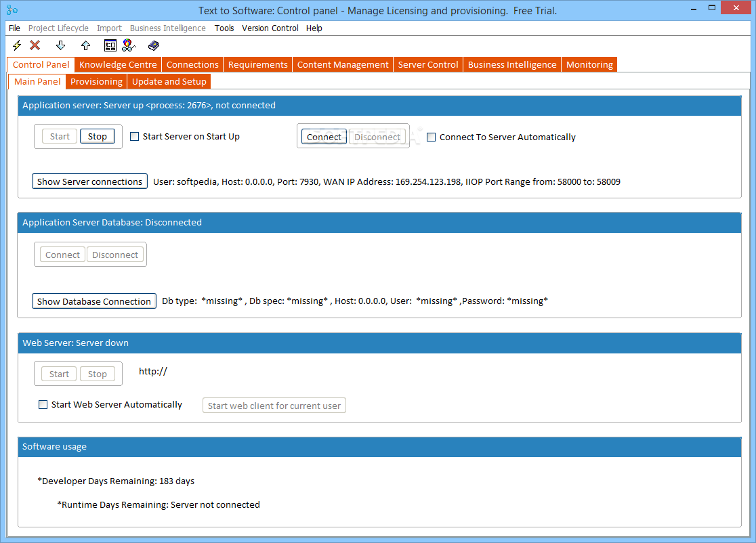Click the form window toolbar icon

pyautogui.click(x=110, y=45)
